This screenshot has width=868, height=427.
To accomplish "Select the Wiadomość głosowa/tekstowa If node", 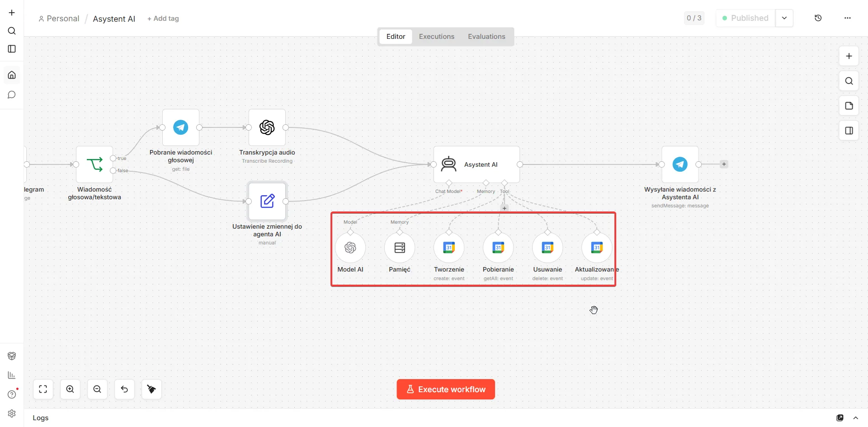I will 94,164.
